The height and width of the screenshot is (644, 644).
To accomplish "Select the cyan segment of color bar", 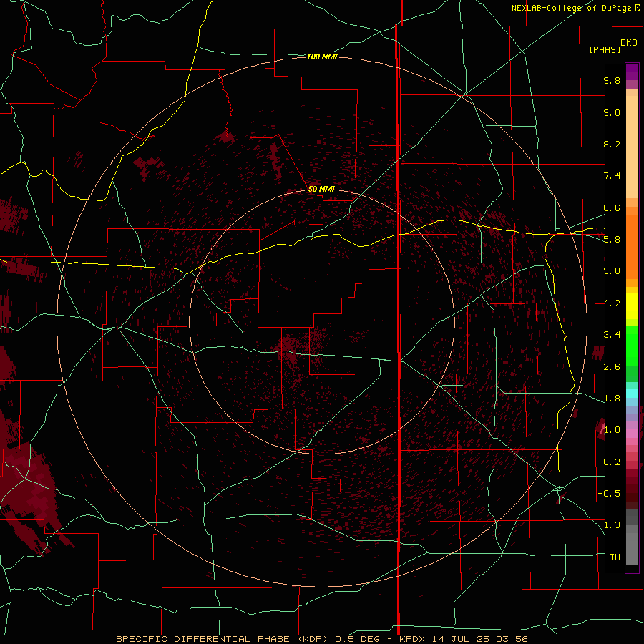I will [x=632, y=394].
